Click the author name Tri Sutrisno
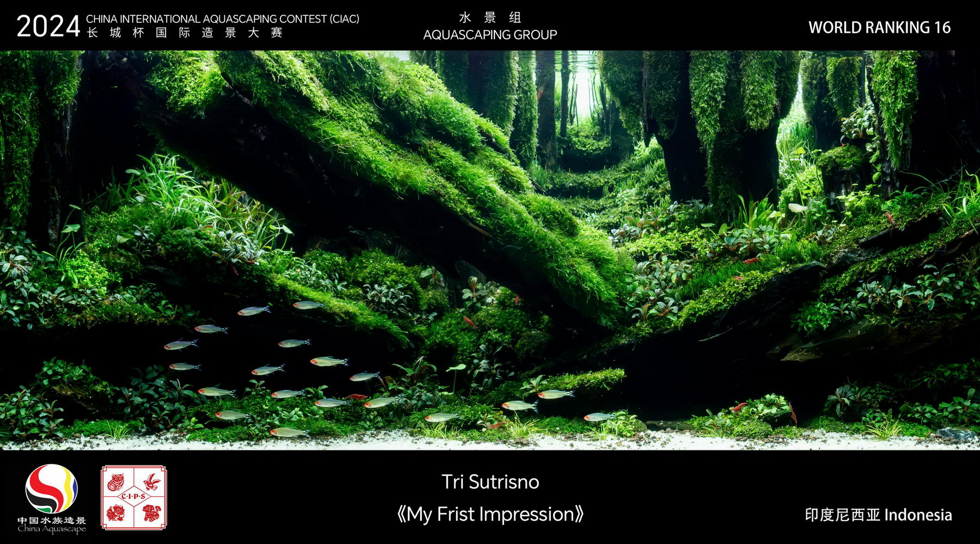This screenshot has width=980, height=544. click(x=490, y=482)
